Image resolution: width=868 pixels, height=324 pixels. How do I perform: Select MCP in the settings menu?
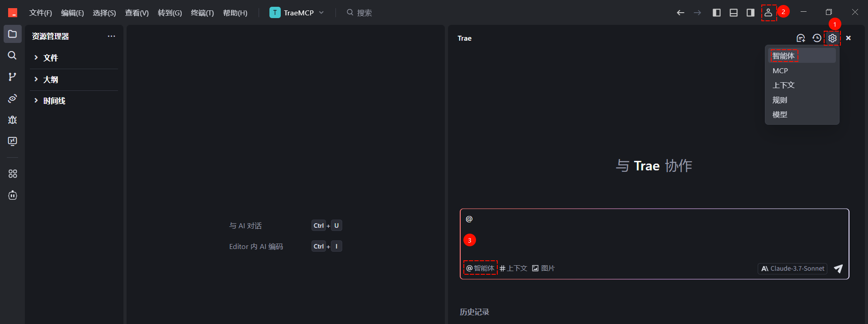point(802,70)
